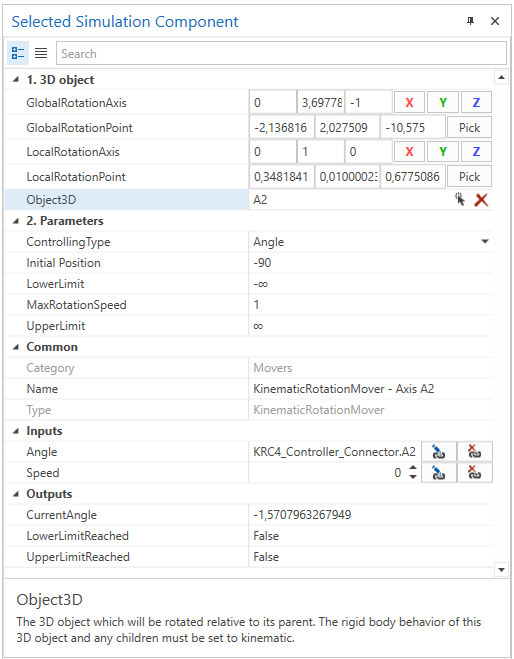Edit GlobalRotationAxis first value 0

tap(273, 103)
